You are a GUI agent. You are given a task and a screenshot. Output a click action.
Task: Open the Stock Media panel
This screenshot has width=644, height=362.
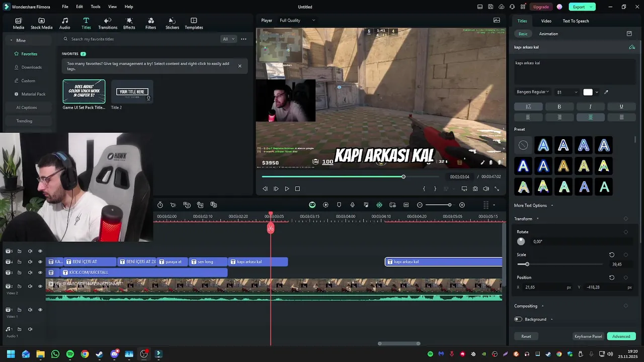[x=41, y=24]
